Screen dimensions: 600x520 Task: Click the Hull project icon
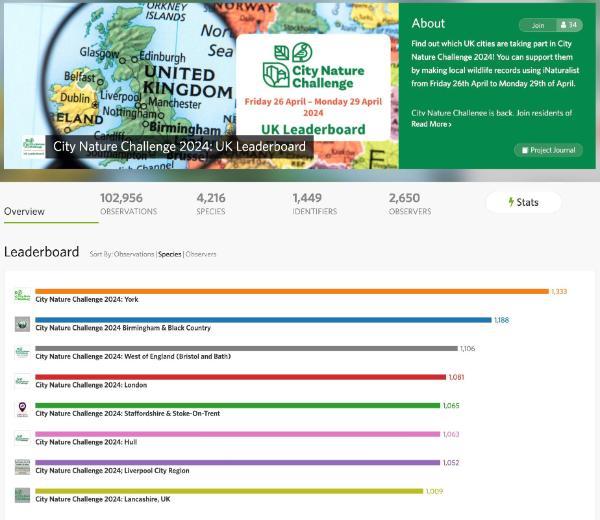22,438
